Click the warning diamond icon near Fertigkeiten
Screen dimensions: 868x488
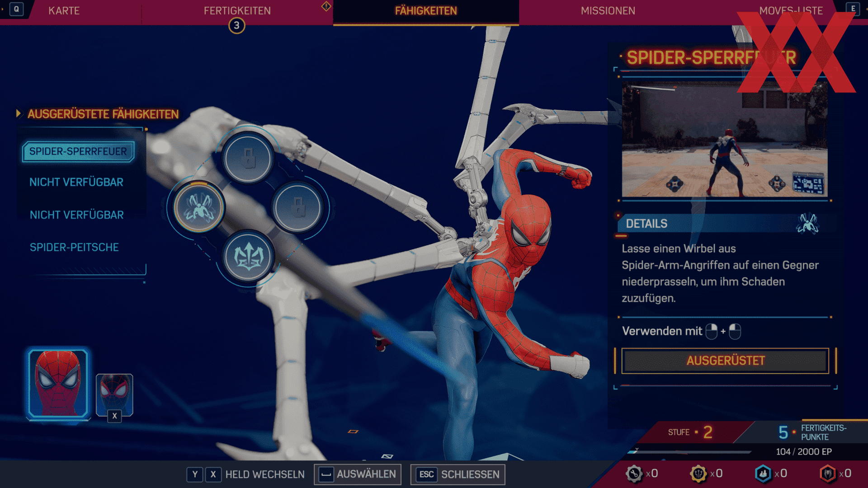[x=326, y=6]
